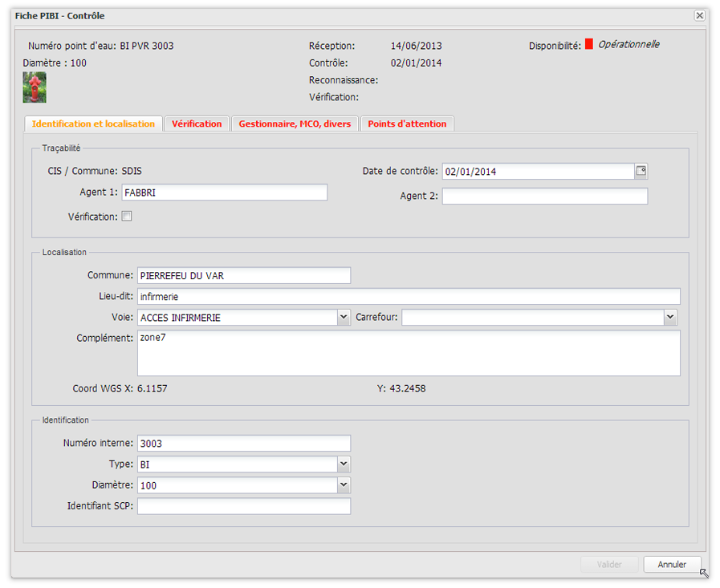Select the Identification et localisation tab
This screenshot has height=588, width=720.
94,124
